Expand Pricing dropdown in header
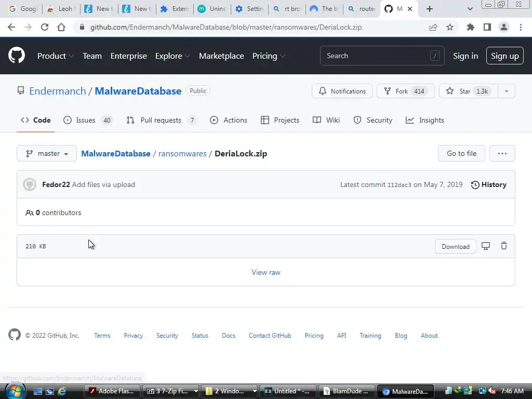Image resolution: width=532 pixels, height=399 pixels. coord(269,56)
